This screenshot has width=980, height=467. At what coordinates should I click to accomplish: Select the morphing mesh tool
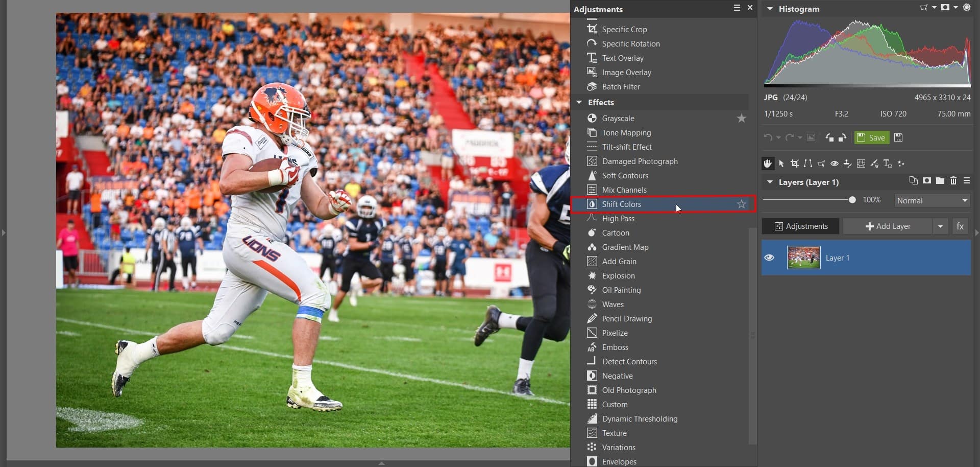coord(861,164)
